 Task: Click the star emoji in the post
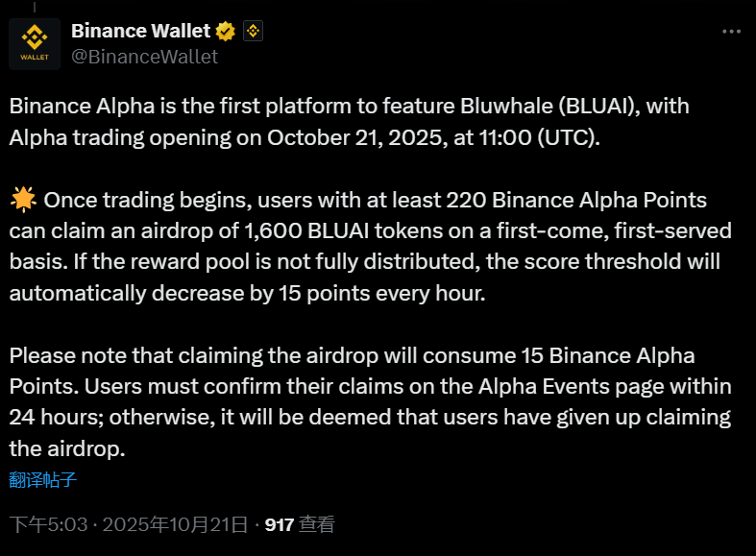click(x=23, y=201)
